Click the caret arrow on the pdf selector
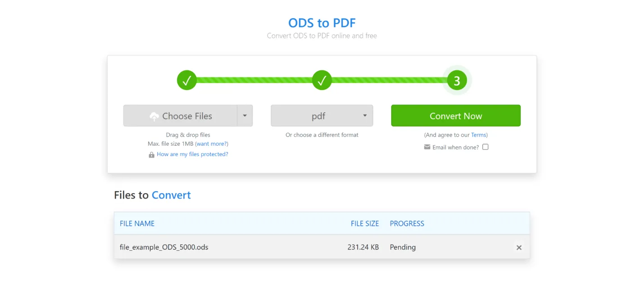 [365, 115]
